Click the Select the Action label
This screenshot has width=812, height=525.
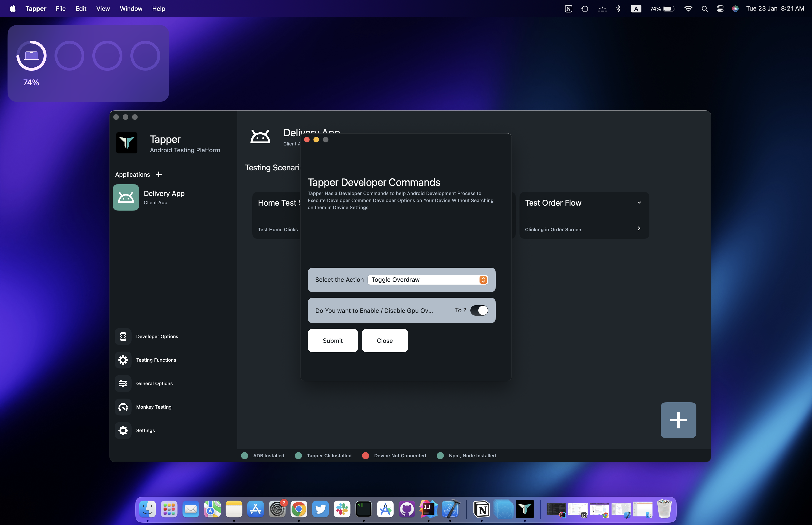[339, 280]
